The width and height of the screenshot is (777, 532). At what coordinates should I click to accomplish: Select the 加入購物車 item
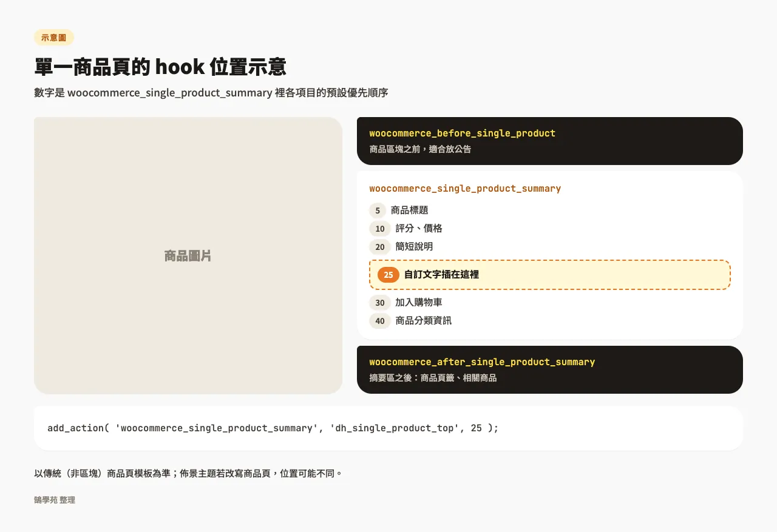click(x=419, y=303)
